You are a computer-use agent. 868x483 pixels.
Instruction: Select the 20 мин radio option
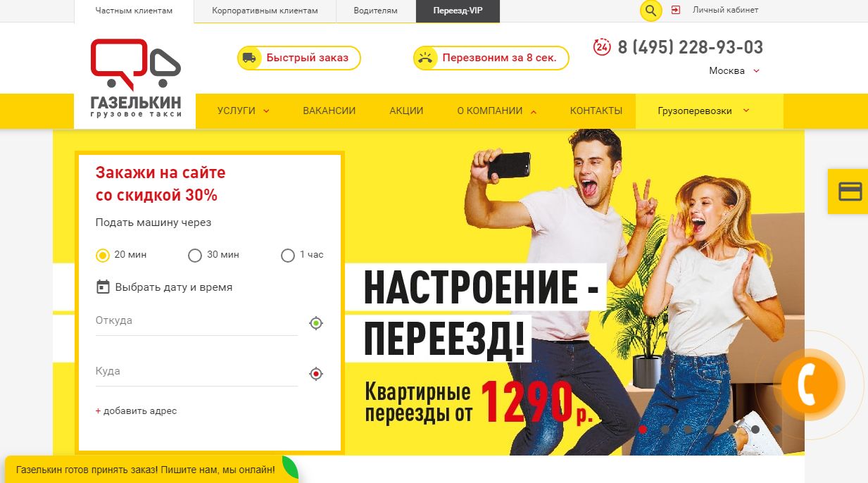pyautogui.click(x=103, y=256)
